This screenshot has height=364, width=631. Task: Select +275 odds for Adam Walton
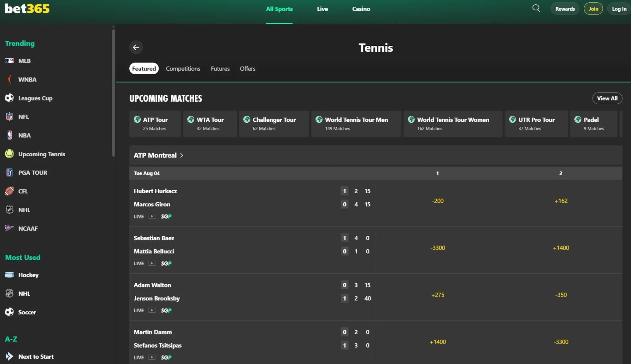[438, 295]
